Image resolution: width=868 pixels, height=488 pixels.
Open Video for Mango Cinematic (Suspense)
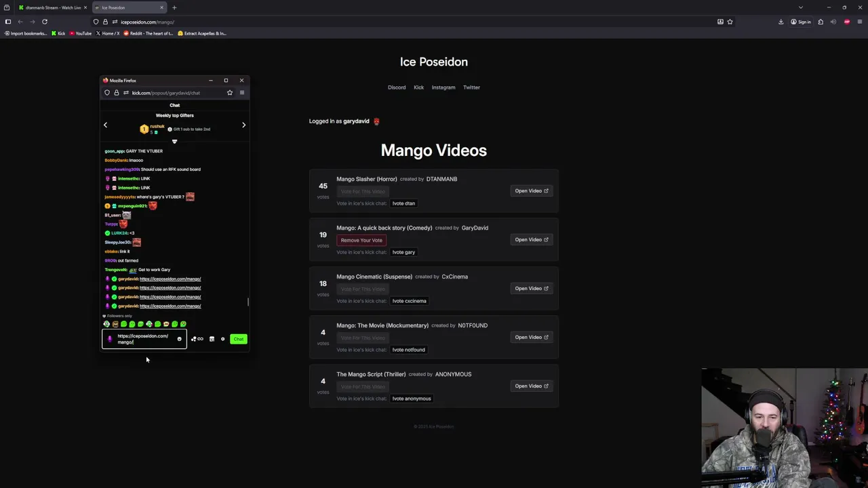click(531, 289)
